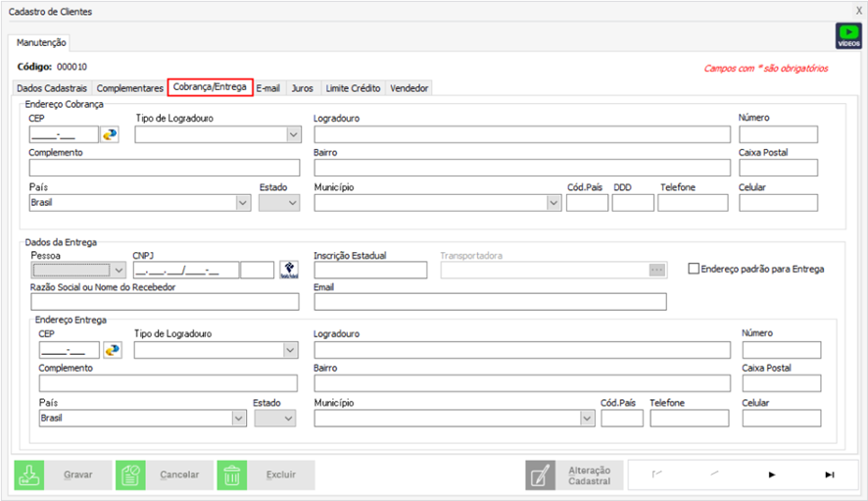This screenshot has width=868, height=501.
Task: Click the Excluir button
Action: tap(265, 475)
